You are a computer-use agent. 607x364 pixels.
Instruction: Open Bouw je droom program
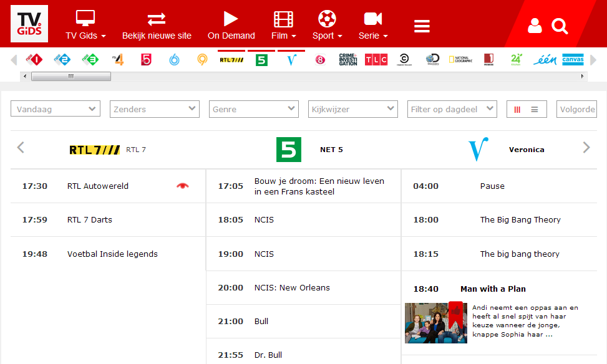click(x=319, y=186)
